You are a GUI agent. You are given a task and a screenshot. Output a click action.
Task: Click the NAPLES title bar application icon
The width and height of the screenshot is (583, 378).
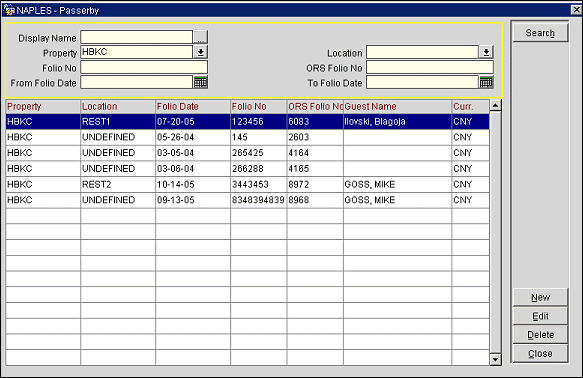[9, 10]
